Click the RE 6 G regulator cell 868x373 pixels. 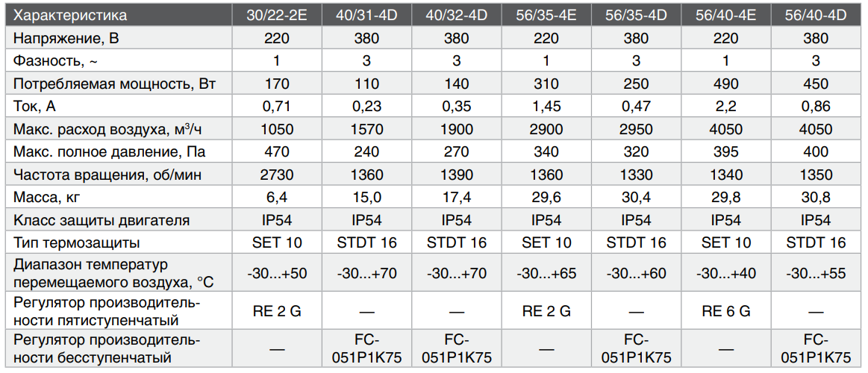click(x=725, y=311)
